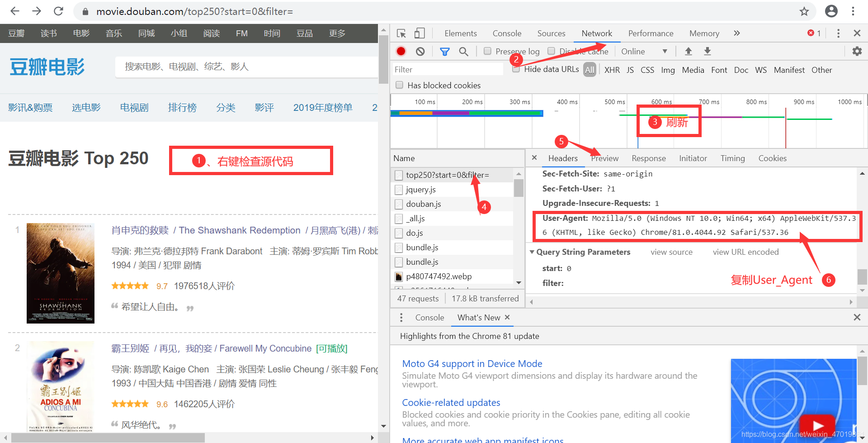
Task: Activate the DevTools inspect element picker
Action: tap(401, 33)
